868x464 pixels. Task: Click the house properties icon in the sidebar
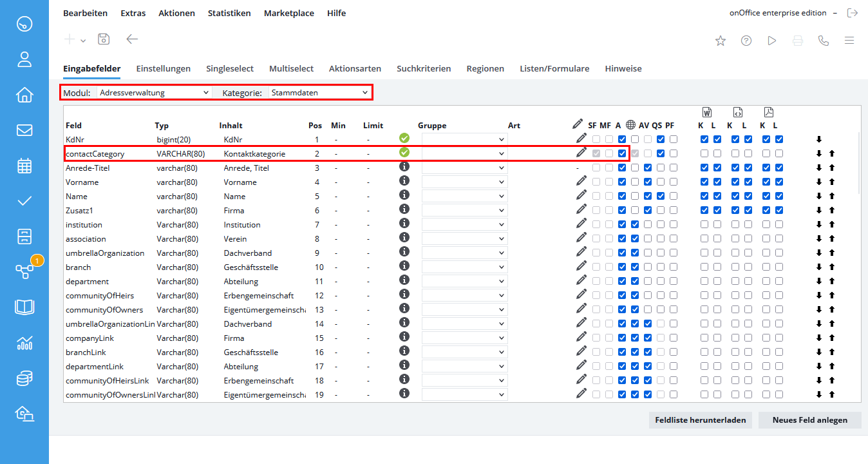click(24, 95)
